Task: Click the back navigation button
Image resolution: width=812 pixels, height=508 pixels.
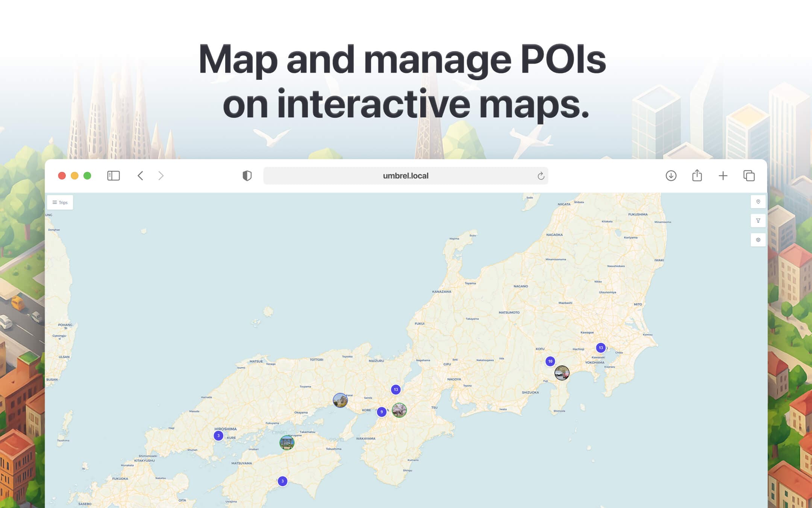Action: click(x=140, y=175)
